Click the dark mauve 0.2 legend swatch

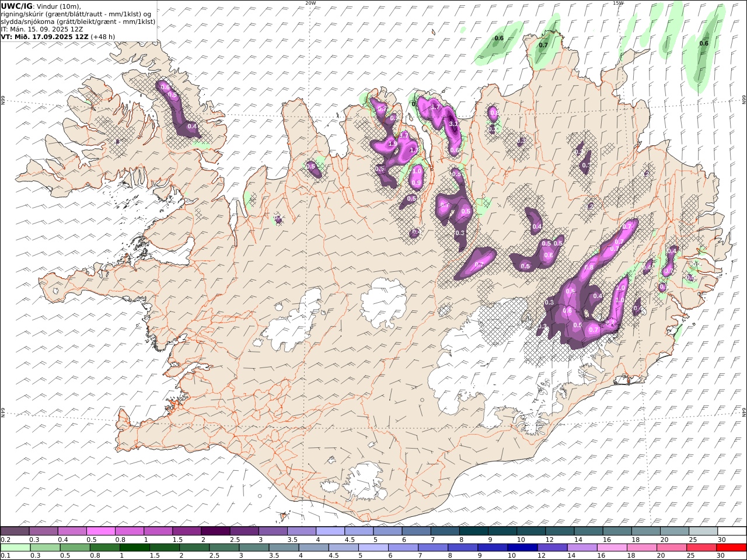pos(15,531)
